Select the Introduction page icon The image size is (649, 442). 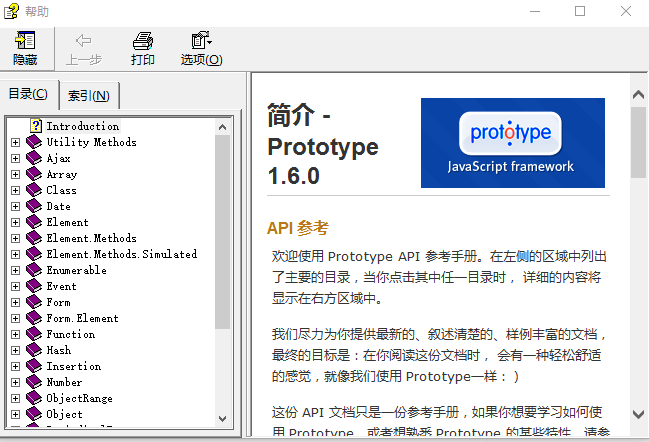[36, 126]
